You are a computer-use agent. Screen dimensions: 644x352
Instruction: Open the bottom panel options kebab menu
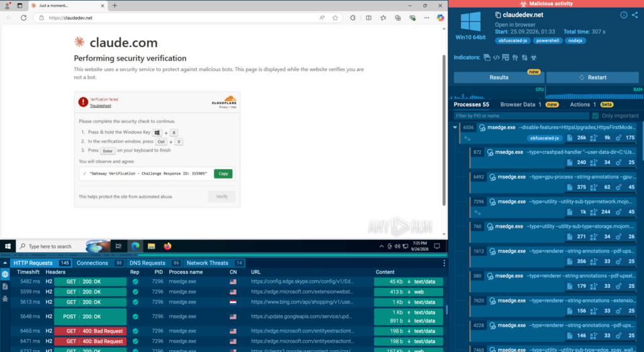tap(444, 263)
